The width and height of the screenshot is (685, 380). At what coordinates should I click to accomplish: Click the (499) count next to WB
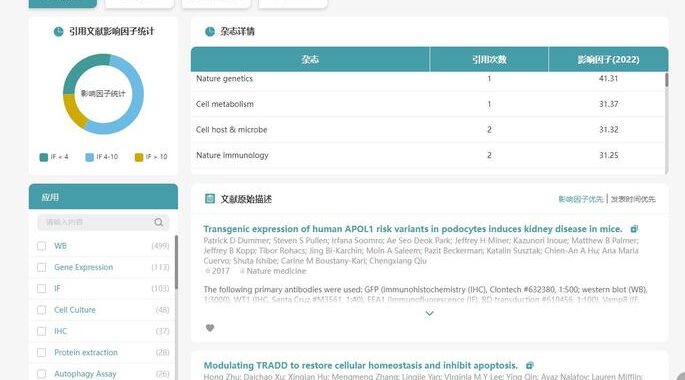(x=160, y=246)
